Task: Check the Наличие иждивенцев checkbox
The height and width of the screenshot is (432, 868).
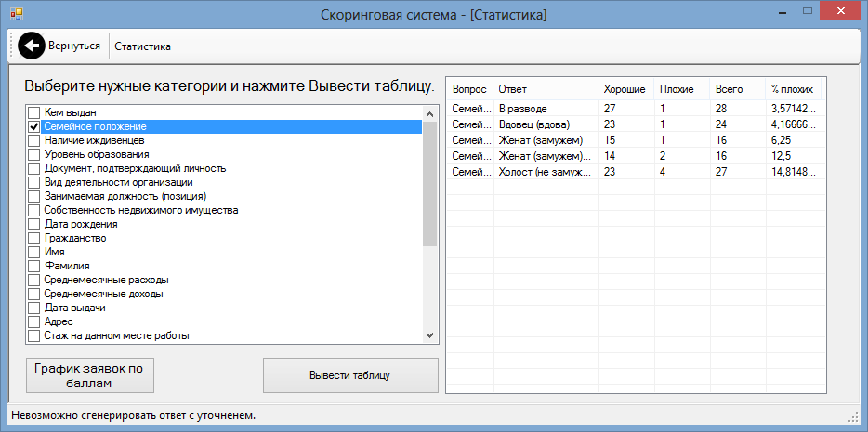Action: (x=34, y=140)
